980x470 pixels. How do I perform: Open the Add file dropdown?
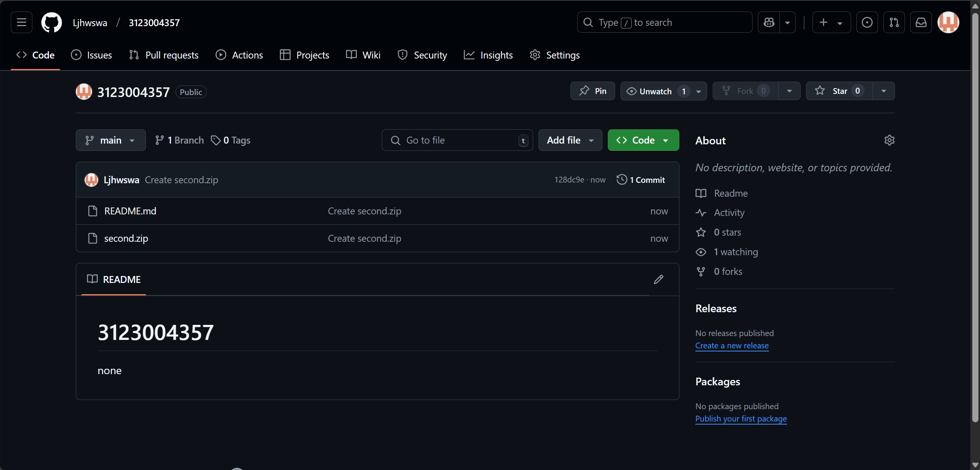(570, 140)
